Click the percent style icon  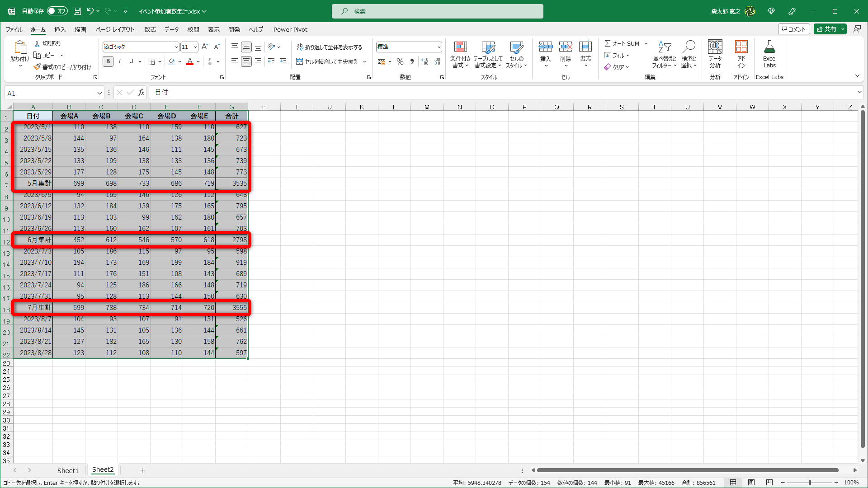click(x=400, y=61)
